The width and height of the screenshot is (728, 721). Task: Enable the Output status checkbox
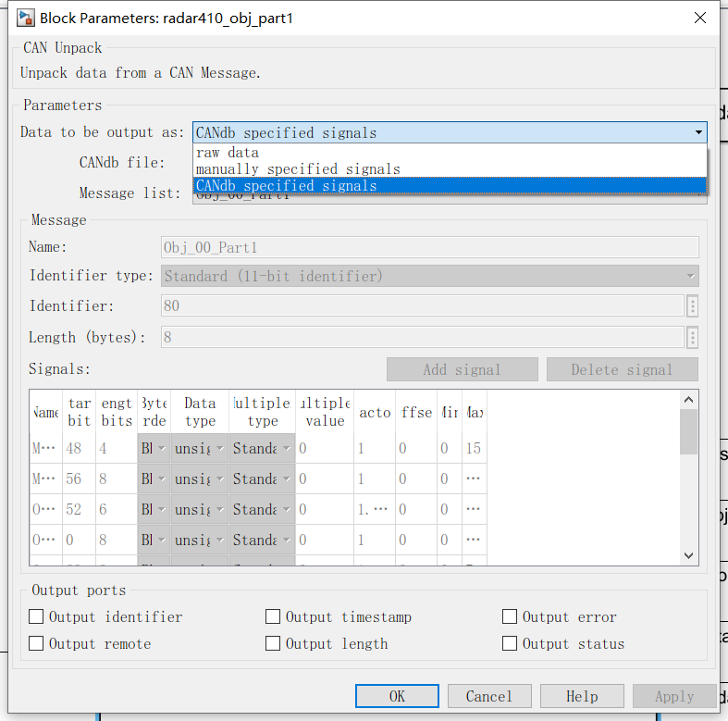point(510,643)
